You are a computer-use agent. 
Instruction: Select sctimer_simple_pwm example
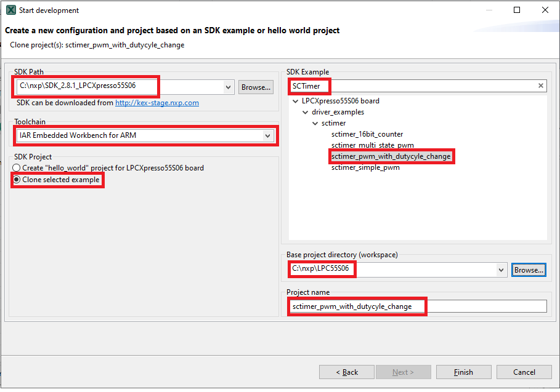(x=365, y=167)
